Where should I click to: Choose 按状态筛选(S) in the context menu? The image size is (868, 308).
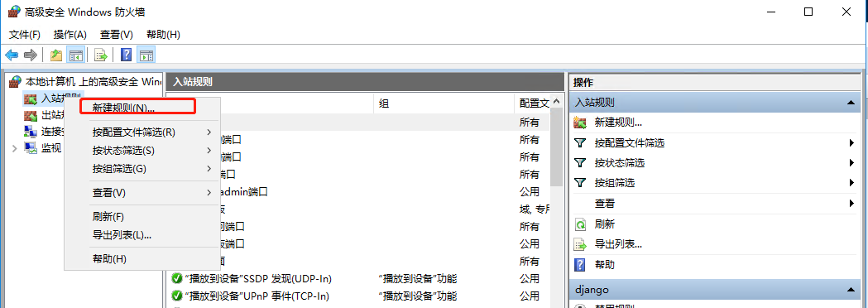click(142, 150)
